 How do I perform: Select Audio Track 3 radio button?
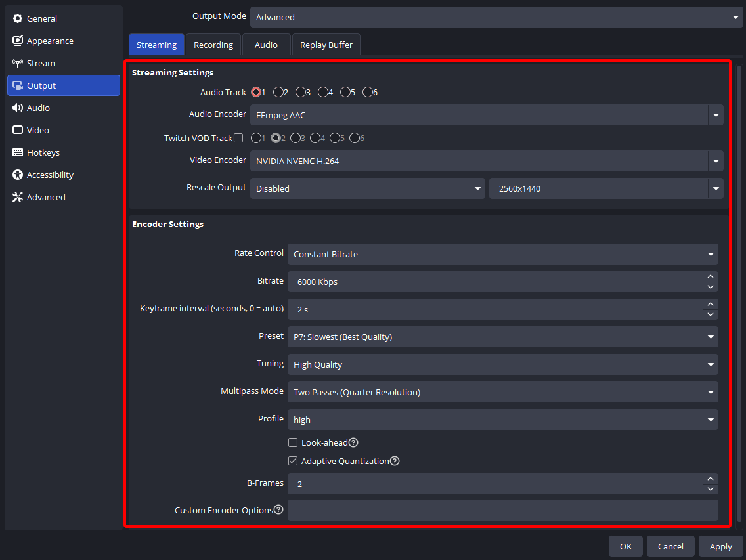coord(301,92)
